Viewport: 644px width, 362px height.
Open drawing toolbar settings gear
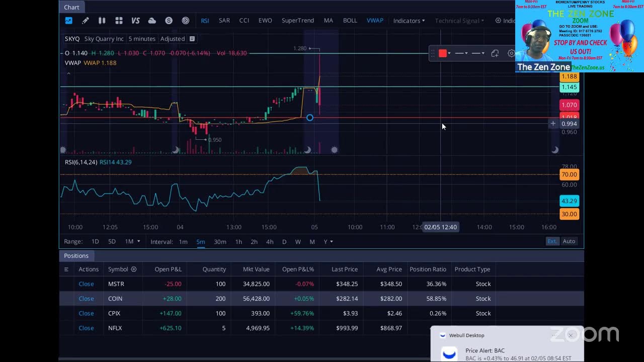[511, 53]
